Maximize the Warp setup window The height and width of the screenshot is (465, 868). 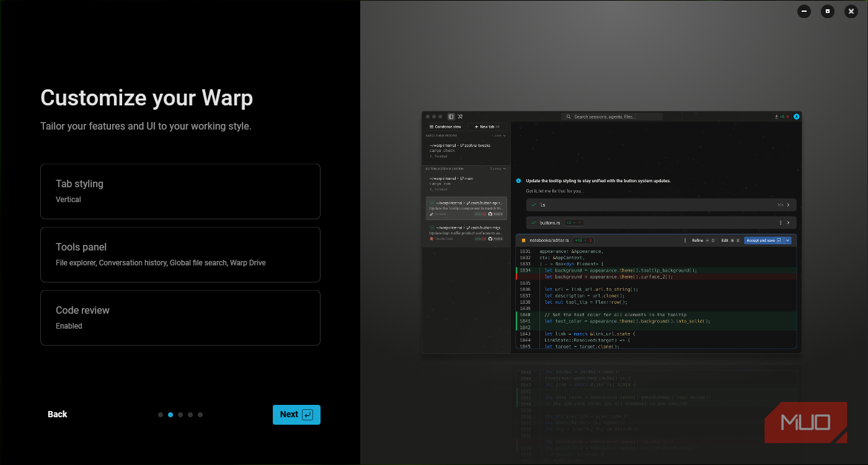point(828,11)
